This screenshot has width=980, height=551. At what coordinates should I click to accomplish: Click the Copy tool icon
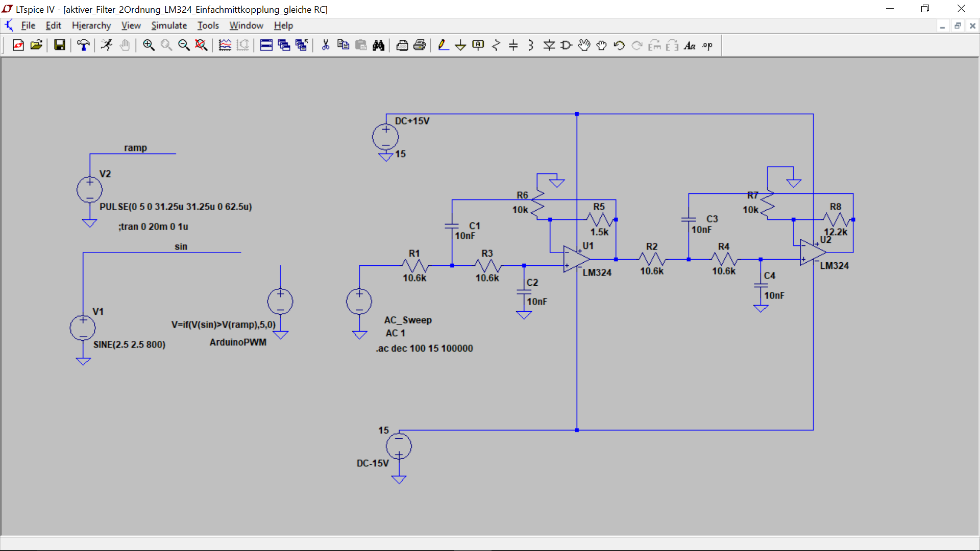pos(344,45)
